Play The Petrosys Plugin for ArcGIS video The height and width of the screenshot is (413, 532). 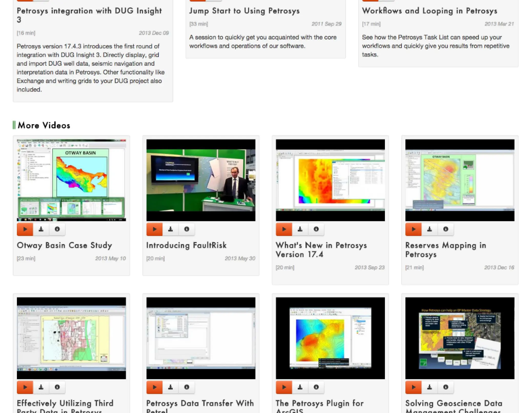[x=284, y=387]
